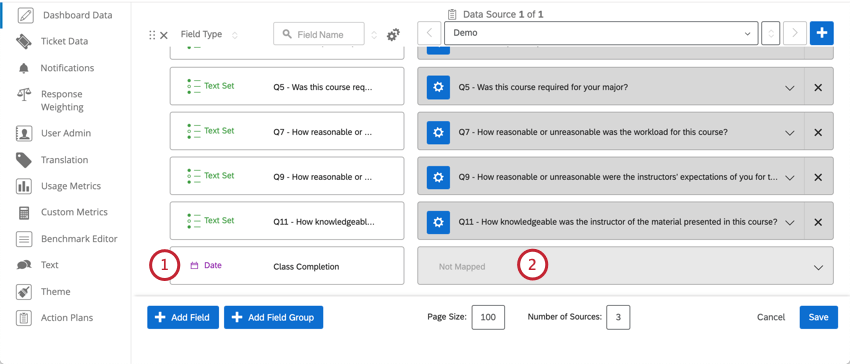Remove the Q9 mapping with X icon
This screenshot has height=364, width=850.
click(819, 177)
